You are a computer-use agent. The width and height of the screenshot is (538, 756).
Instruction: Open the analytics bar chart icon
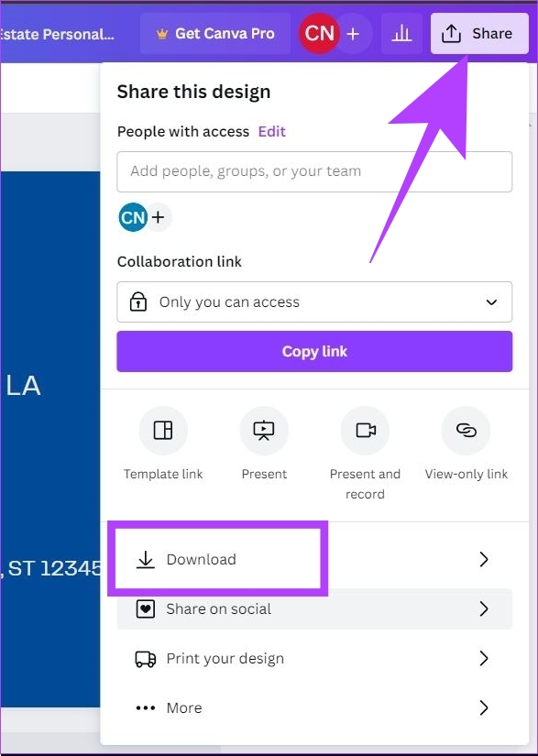coord(401,34)
